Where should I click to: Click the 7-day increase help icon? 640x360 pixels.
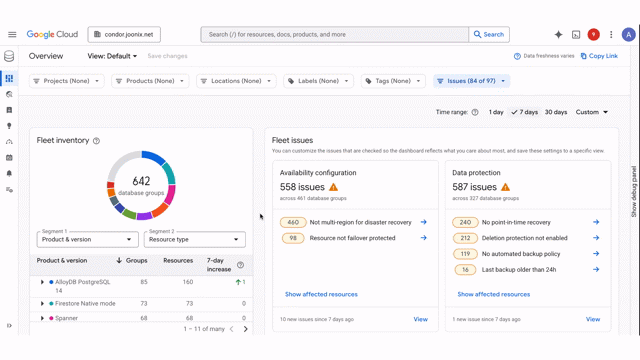coord(240,265)
